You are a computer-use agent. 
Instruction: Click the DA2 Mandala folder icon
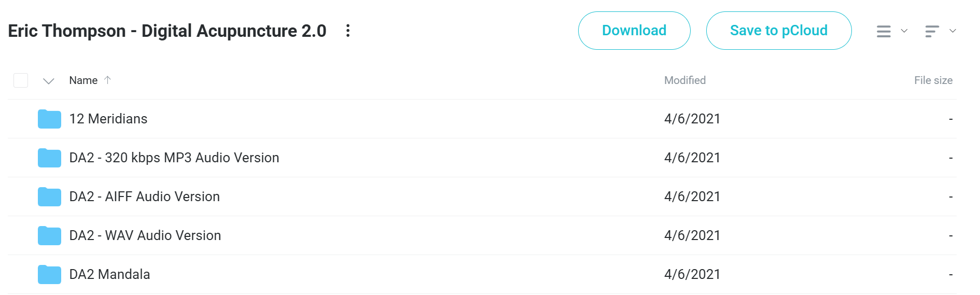tap(49, 274)
